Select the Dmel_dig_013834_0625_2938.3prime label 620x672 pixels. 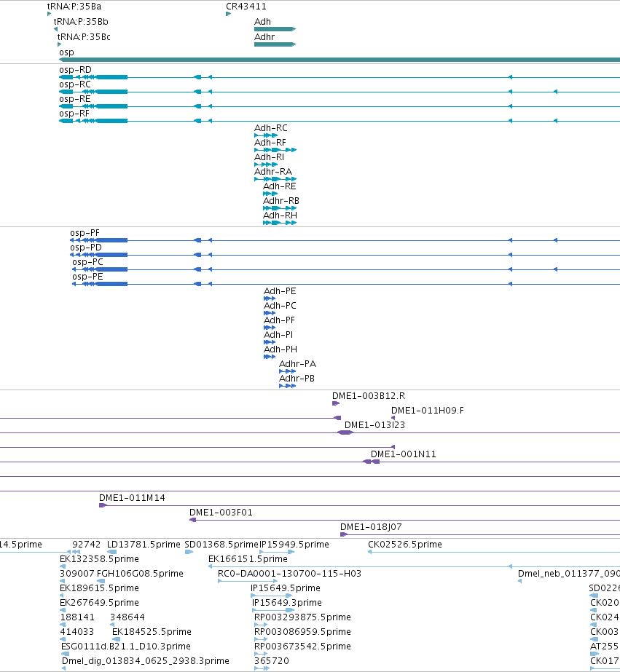pos(146,661)
